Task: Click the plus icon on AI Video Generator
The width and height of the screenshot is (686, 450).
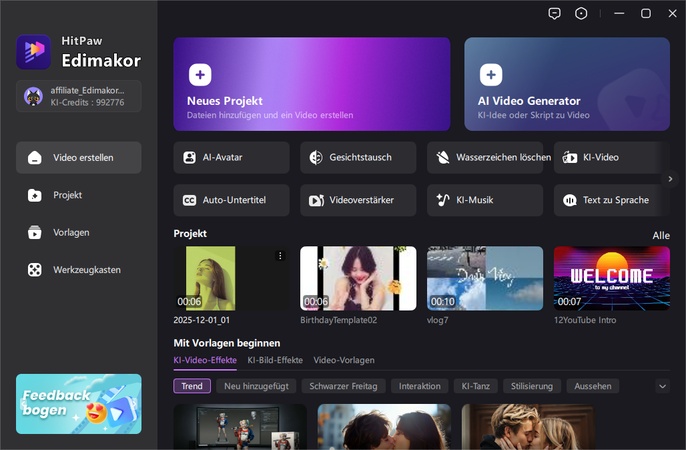Action: (491, 75)
